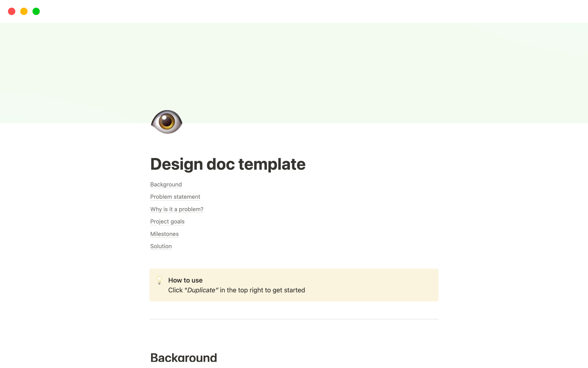Go to "Why is it a problem?" link
Viewport: 588px width, 368px height.
click(177, 209)
